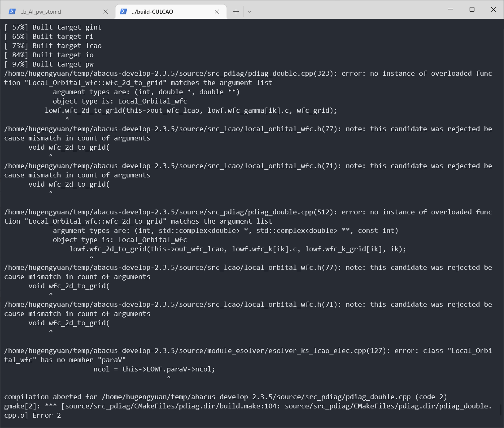The width and height of the screenshot is (504, 428).
Task: Click 'ncol = this->LOWF.paraV->ncol;' line
Action: click(x=154, y=369)
